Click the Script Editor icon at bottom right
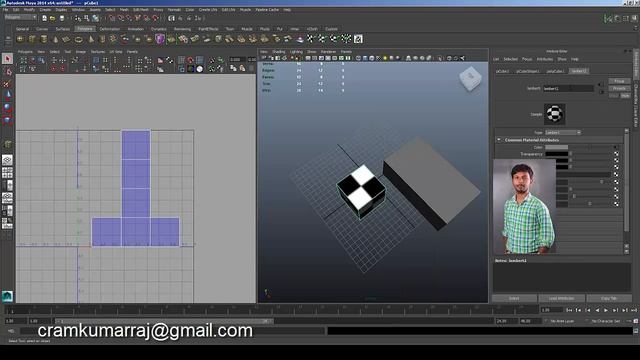 (636, 331)
